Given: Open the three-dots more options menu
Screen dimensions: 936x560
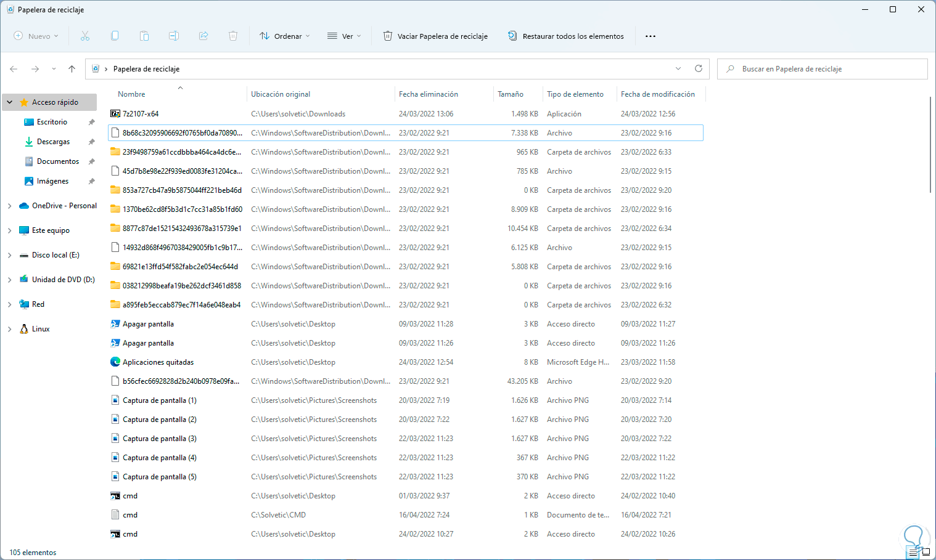Looking at the screenshot, I should coord(651,36).
